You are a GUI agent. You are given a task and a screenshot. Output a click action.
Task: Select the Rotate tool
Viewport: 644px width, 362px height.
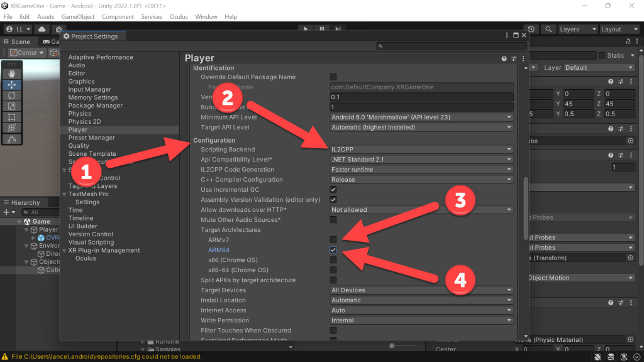point(11,96)
